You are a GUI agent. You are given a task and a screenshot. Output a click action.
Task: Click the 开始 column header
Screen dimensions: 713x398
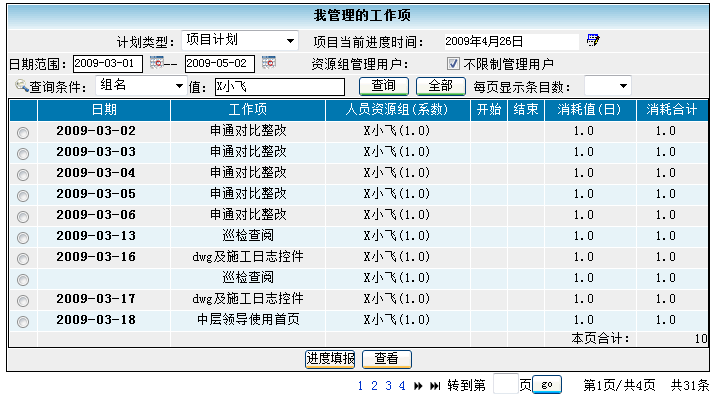(x=489, y=110)
